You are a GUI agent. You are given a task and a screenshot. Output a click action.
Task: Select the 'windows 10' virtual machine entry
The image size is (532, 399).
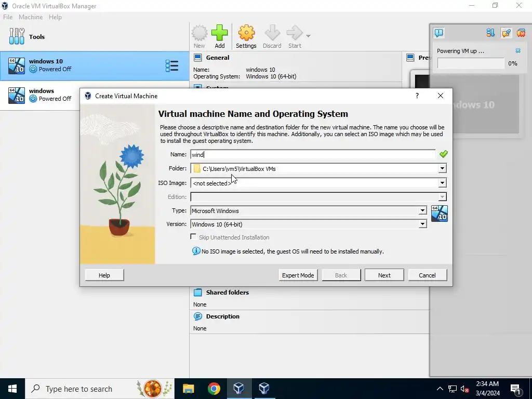(x=95, y=66)
